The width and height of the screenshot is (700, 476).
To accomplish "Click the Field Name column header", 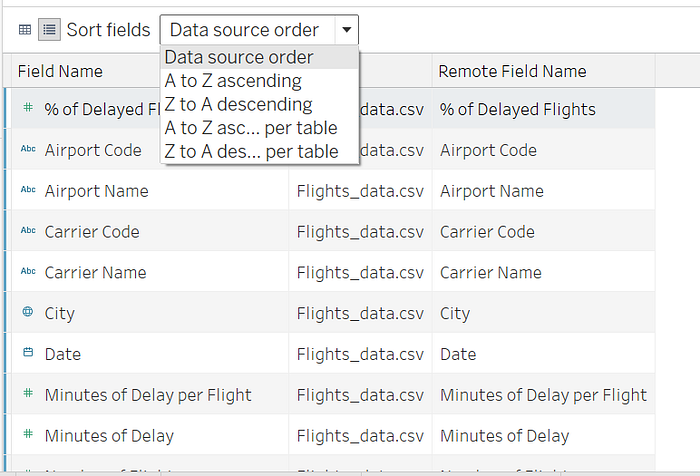I will point(60,71).
